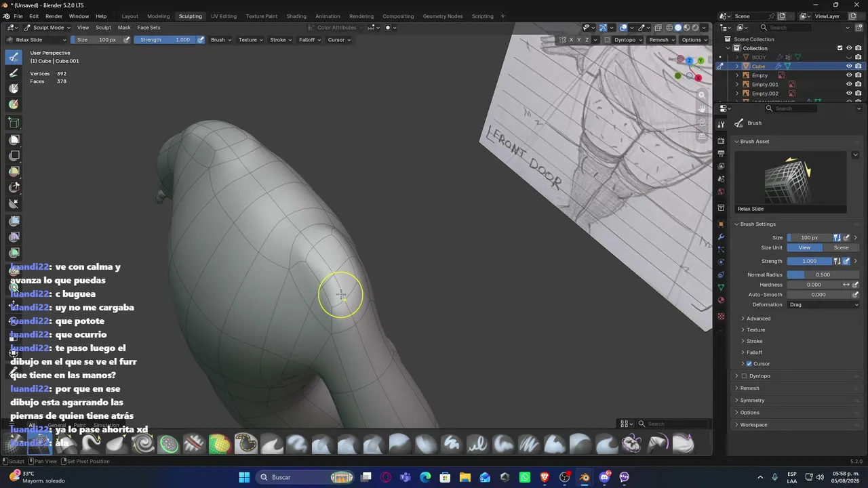The image size is (868, 488).
Task: Open the Sculpt Mode dropdown
Action: (x=47, y=28)
